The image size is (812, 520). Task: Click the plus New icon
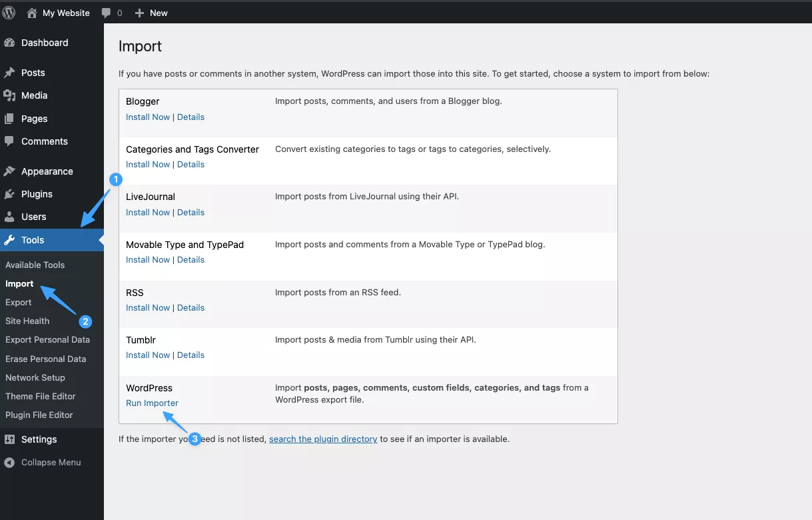click(139, 13)
